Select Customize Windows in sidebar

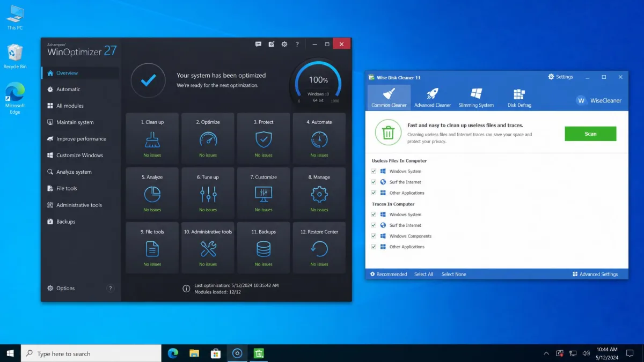80,156
